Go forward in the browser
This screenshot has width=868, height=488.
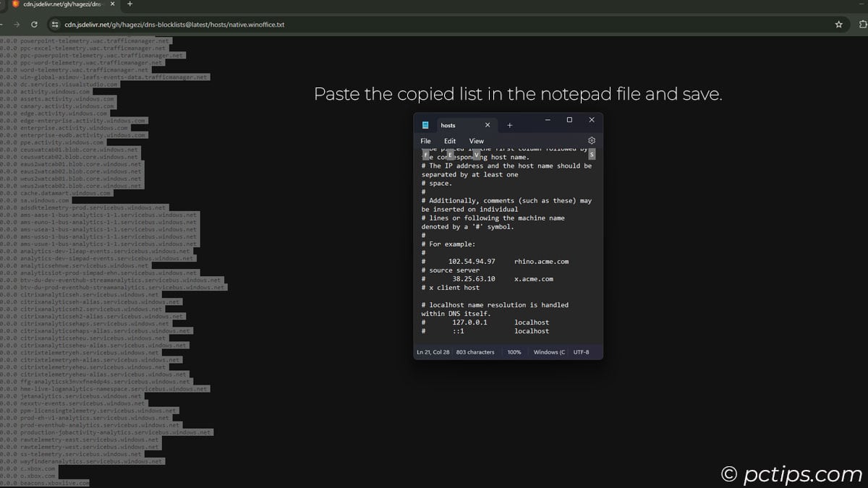[15, 24]
